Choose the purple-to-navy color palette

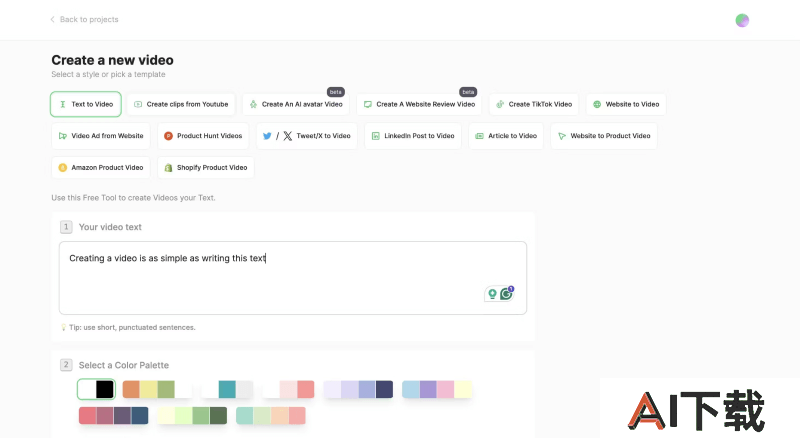[x=358, y=390]
